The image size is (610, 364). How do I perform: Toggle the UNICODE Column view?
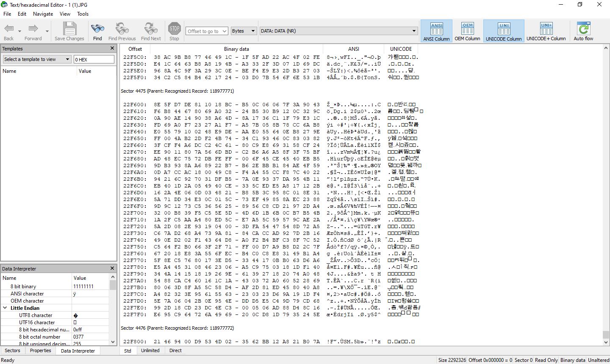pos(504,31)
